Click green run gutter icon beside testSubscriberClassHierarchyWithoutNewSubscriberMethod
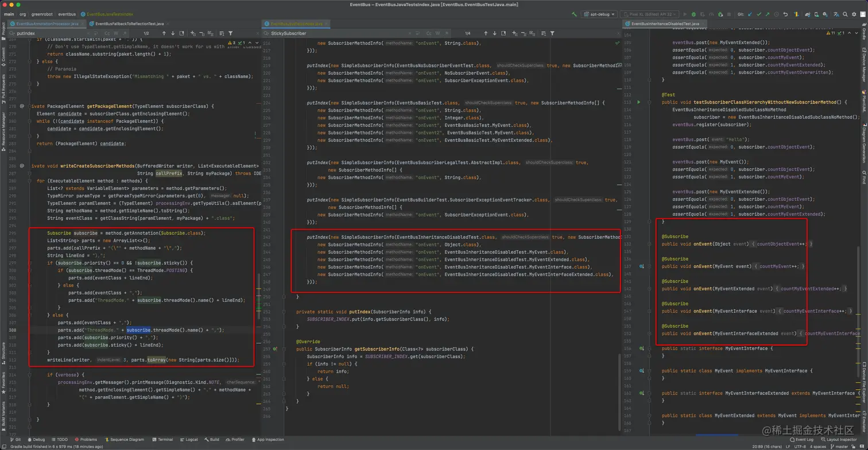This screenshot has height=450, width=868. tap(638, 102)
